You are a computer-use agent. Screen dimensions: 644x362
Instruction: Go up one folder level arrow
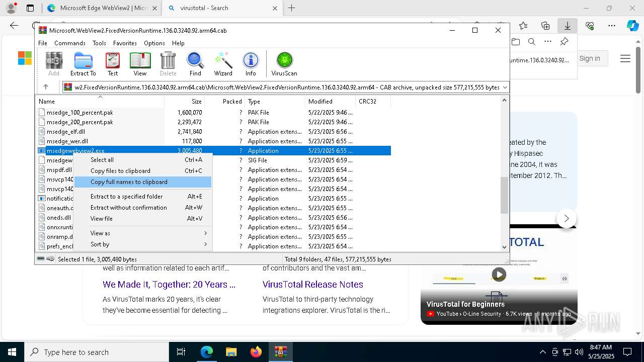click(46, 87)
